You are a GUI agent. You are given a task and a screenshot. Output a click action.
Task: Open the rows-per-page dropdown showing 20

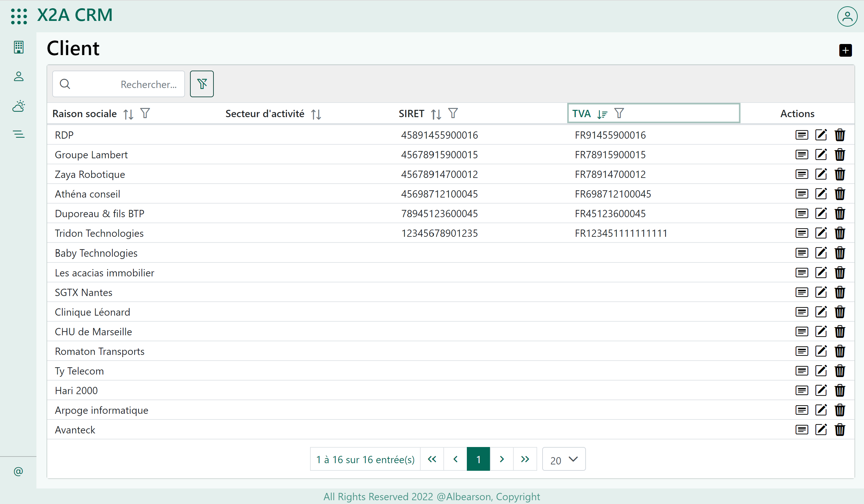click(564, 459)
